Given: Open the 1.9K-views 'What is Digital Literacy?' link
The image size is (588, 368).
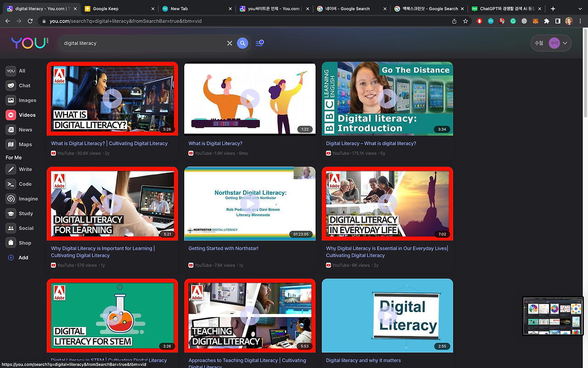Looking at the screenshot, I should click(215, 144).
